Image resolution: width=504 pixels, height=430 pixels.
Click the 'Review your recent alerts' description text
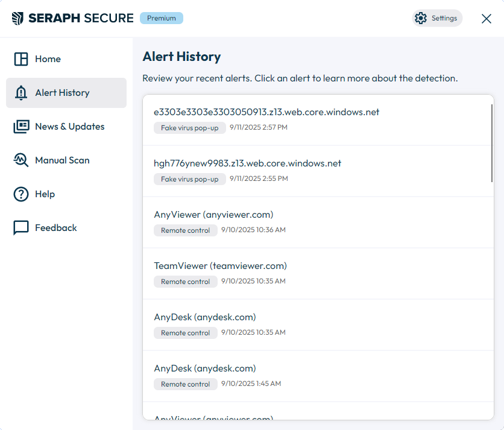tap(300, 78)
